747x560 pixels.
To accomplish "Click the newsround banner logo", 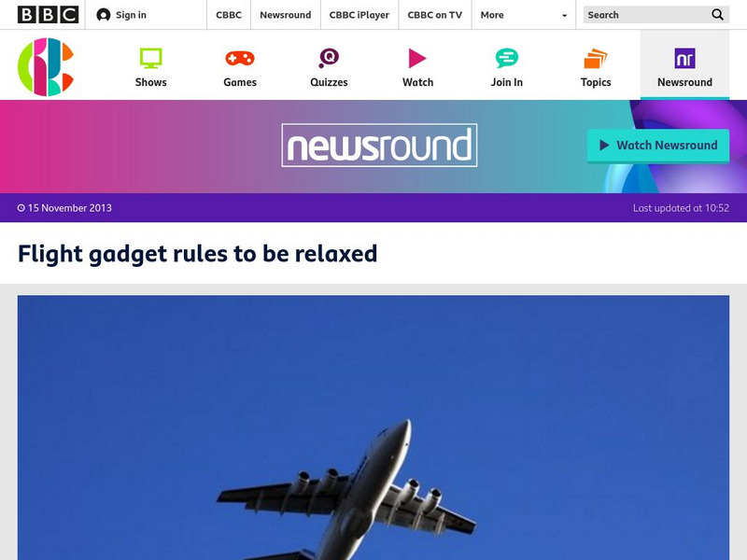I will (x=379, y=146).
